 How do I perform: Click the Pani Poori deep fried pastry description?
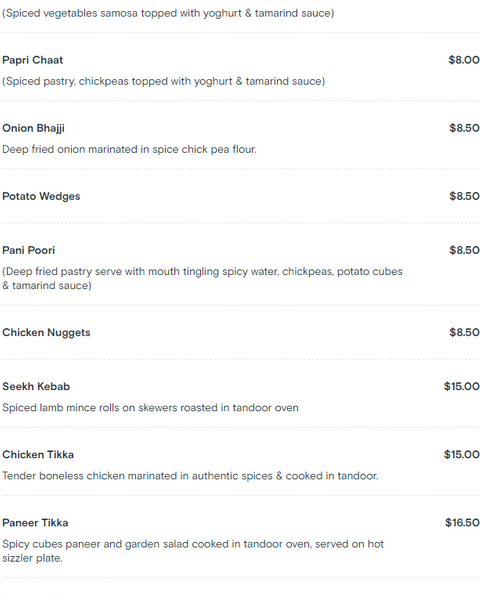coord(202,279)
